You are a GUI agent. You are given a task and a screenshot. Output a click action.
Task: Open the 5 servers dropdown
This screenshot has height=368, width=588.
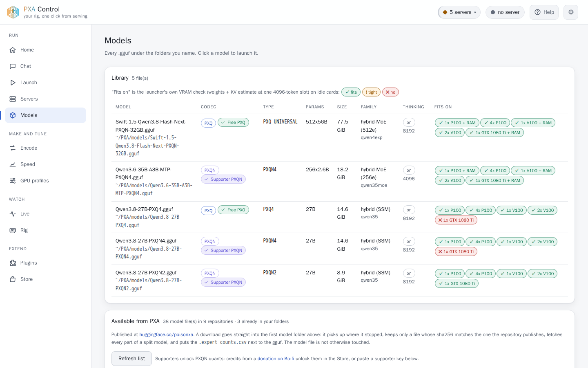point(459,12)
